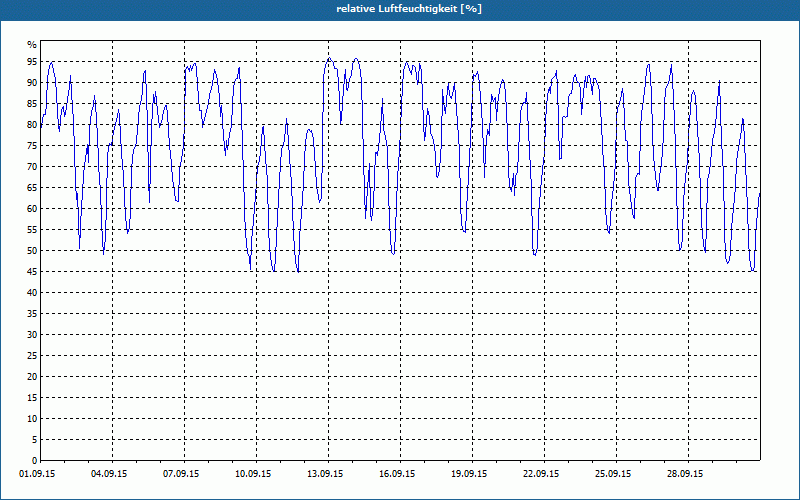The image size is (800, 500).
Task: Click the y-axis value 10
Action: pos(32,419)
